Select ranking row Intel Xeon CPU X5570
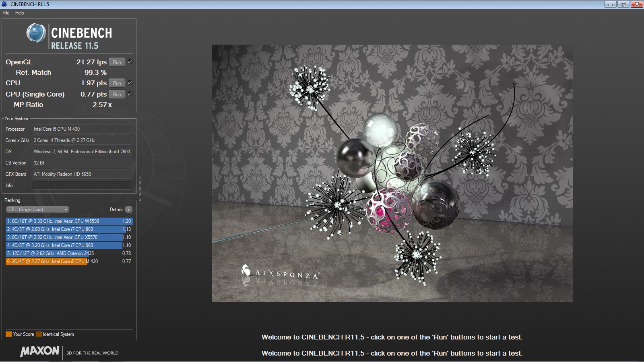This screenshot has height=362, width=644. point(69,237)
